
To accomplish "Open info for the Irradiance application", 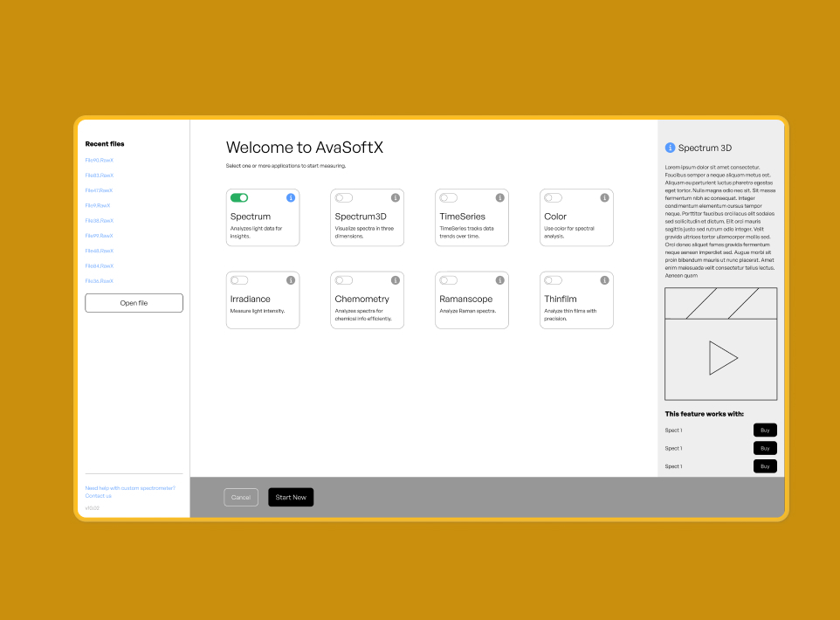I will pos(291,280).
